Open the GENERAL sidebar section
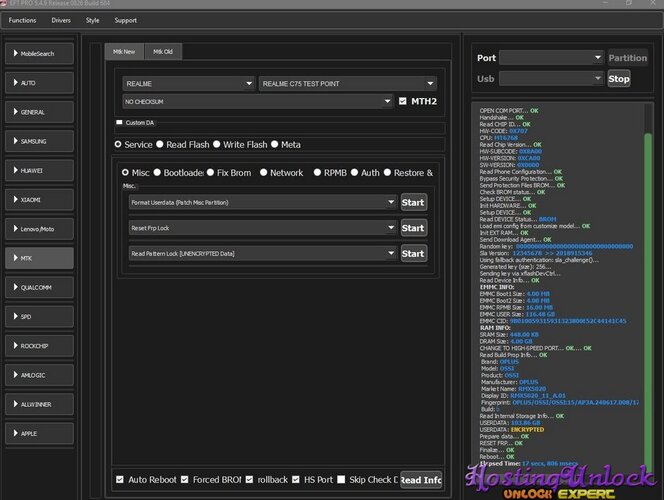Viewport: 664px width, 500px height. click(x=39, y=112)
